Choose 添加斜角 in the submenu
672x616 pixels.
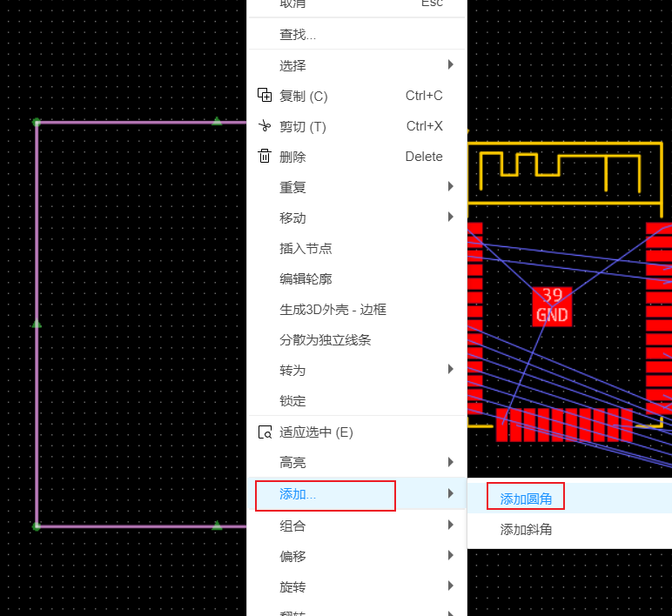pos(569,530)
